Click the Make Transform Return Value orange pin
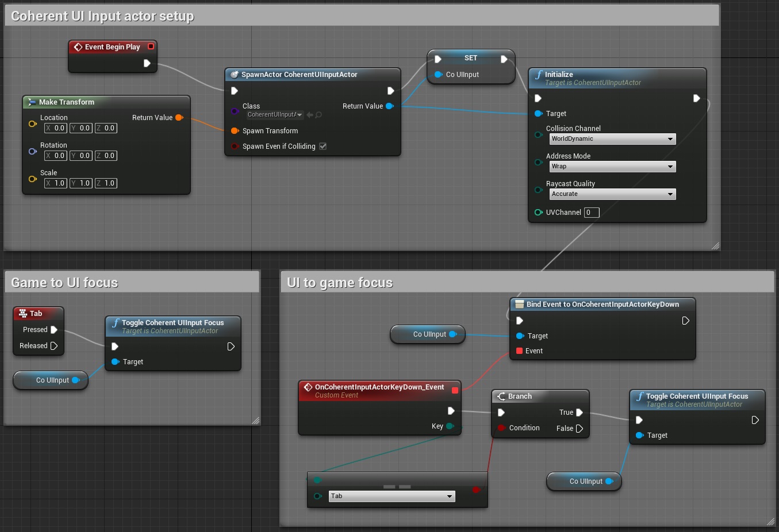Screen dimensions: 779x532 click(179, 118)
